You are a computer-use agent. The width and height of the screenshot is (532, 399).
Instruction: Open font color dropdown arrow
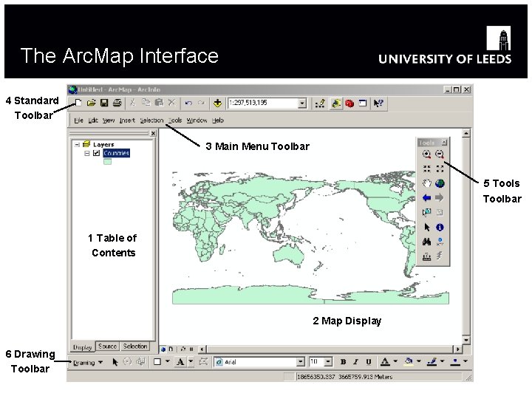(395, 361)
